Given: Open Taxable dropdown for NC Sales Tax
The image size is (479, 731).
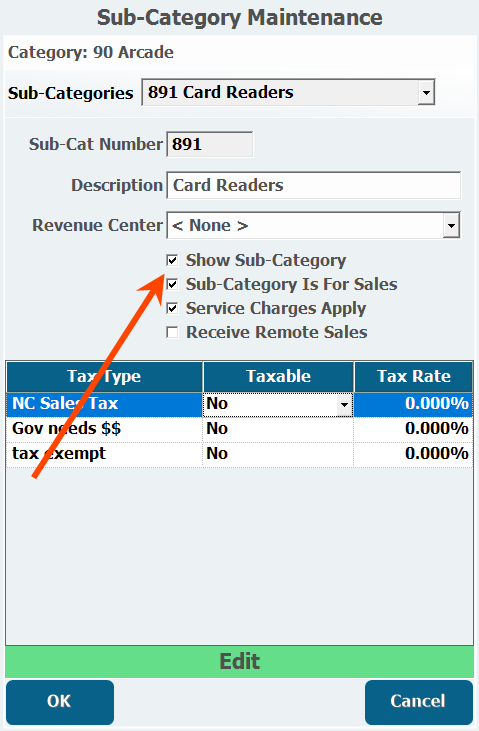Looking at the screenshot, I should 344,404.
